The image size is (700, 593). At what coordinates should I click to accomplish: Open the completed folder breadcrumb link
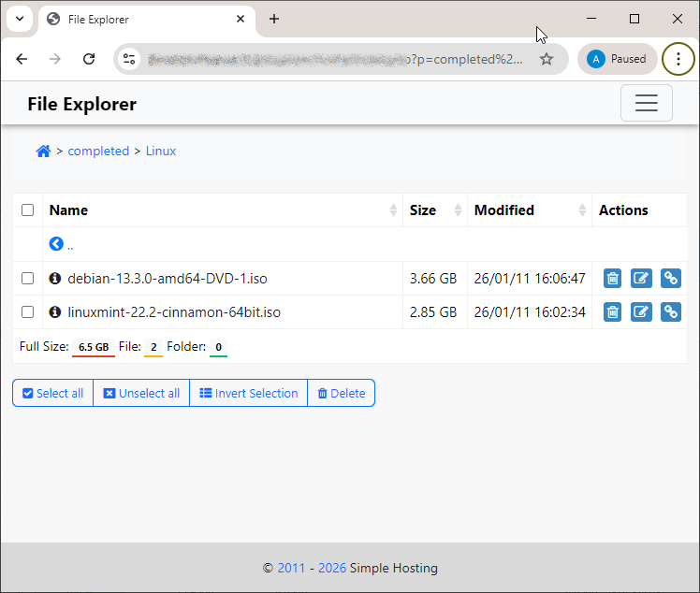tap(98, 152)
